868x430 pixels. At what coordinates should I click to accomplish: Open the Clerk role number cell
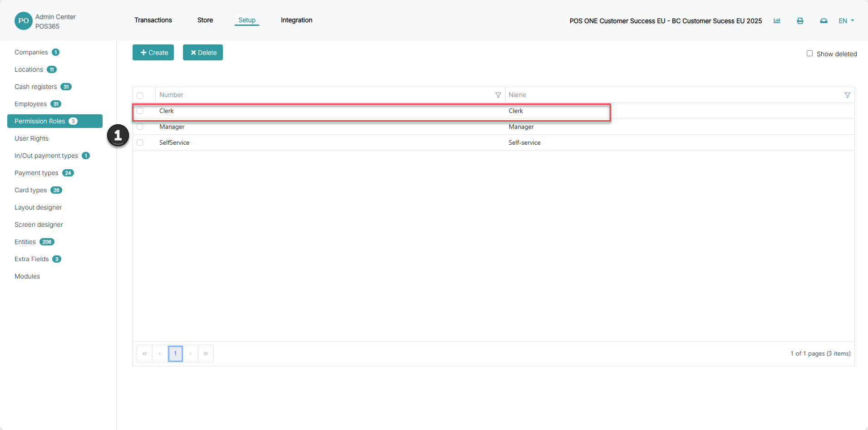click(166, 111)
